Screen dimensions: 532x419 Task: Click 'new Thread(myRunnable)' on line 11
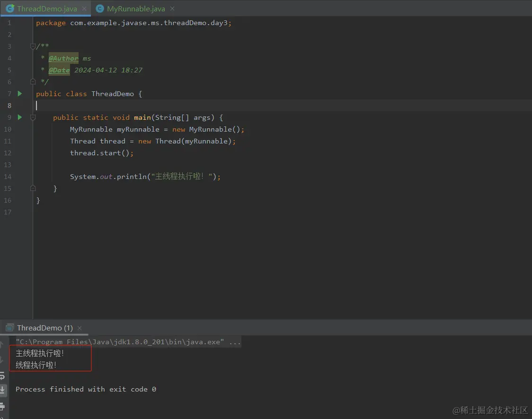pos(185,141)
